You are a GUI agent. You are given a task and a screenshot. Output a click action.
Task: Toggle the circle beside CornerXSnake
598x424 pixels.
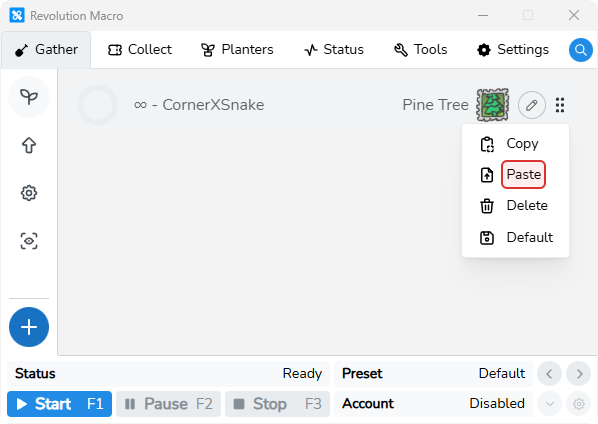coord(98,105)
